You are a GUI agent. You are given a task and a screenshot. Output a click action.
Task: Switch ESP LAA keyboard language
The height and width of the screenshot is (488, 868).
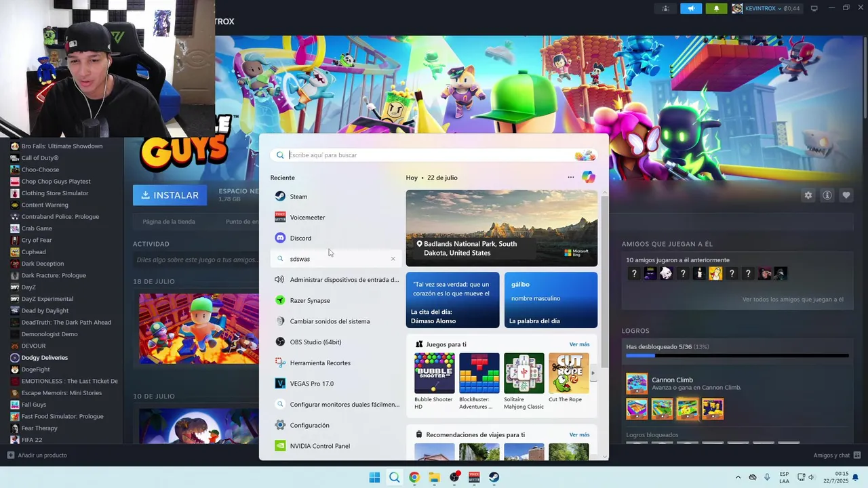pyautogui.click(x=784, y=477)
